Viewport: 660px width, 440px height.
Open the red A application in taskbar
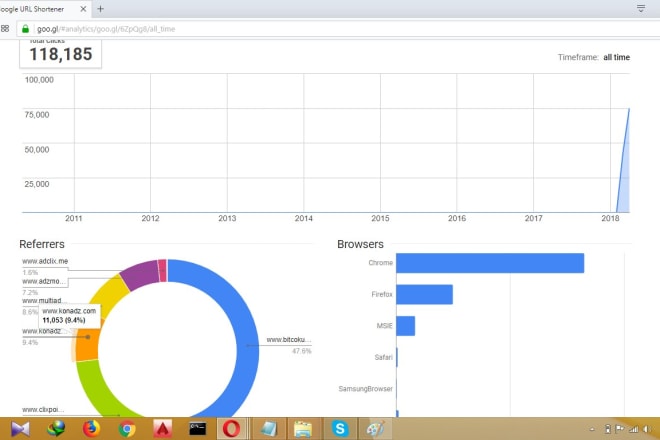pyautogui.click(x=162, y=429)
